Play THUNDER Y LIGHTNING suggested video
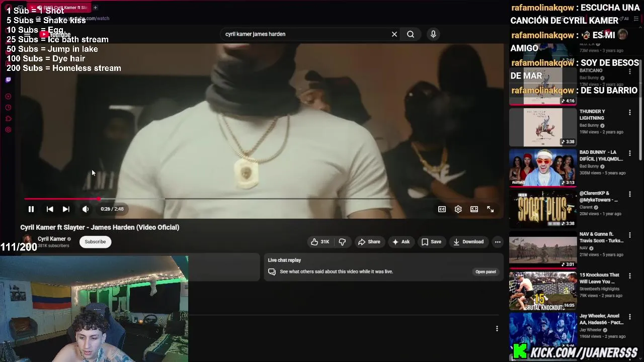This screenshot has height=362, width=644. (x=542, y=127)
